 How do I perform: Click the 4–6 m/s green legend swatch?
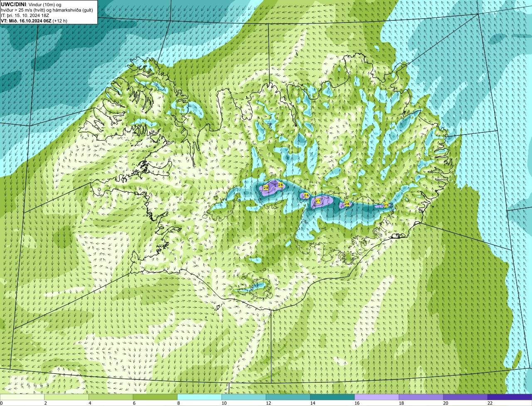(111, 397)
